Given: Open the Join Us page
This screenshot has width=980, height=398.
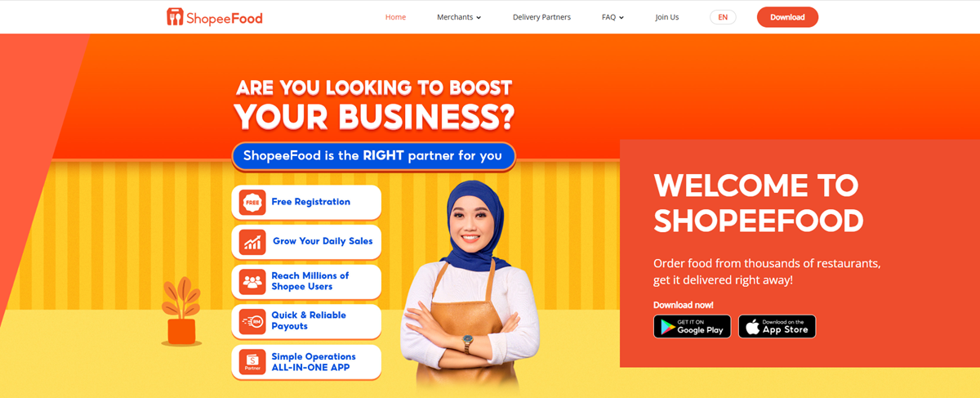Looking at the screenshot, I should [x=666, y=17].
